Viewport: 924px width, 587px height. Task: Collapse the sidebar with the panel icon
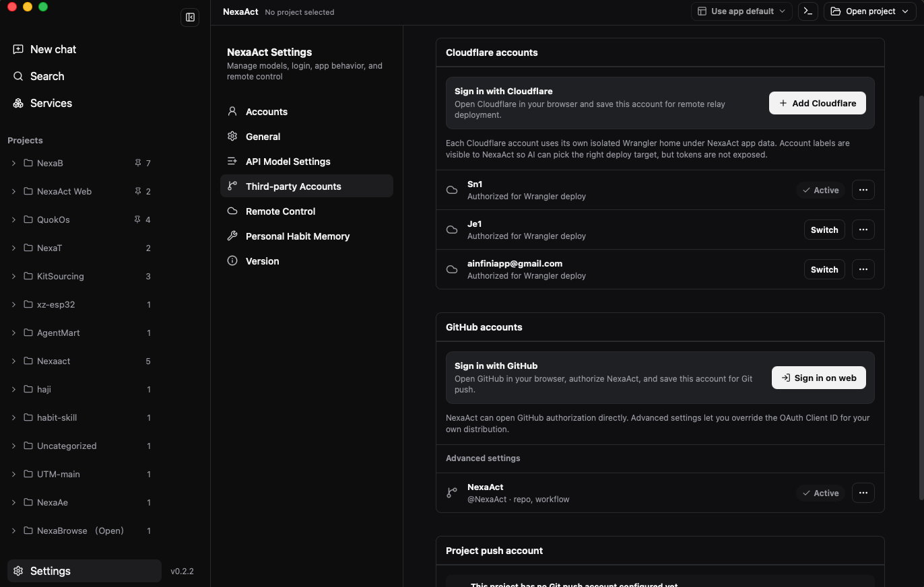click(190, 18)
